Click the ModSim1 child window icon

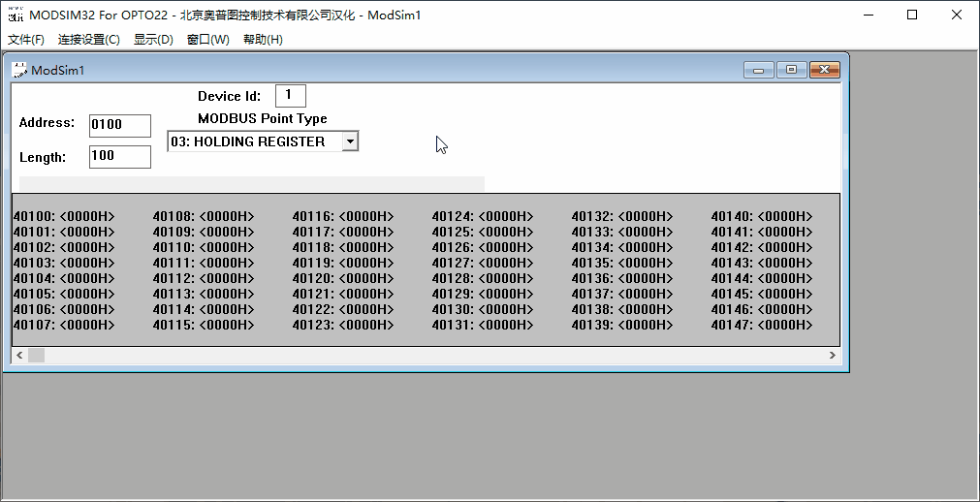click(19, 70)
